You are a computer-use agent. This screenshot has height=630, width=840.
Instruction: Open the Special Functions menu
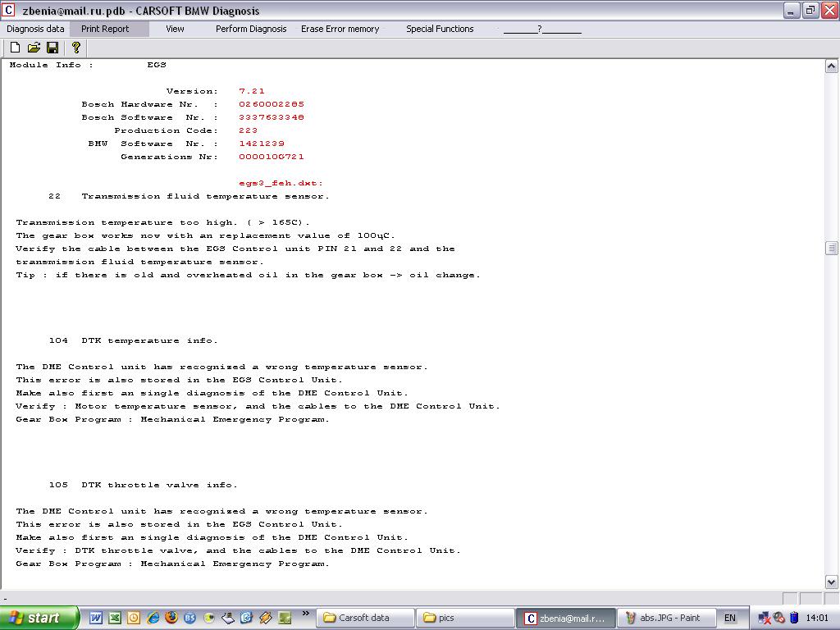coord(440,29)
